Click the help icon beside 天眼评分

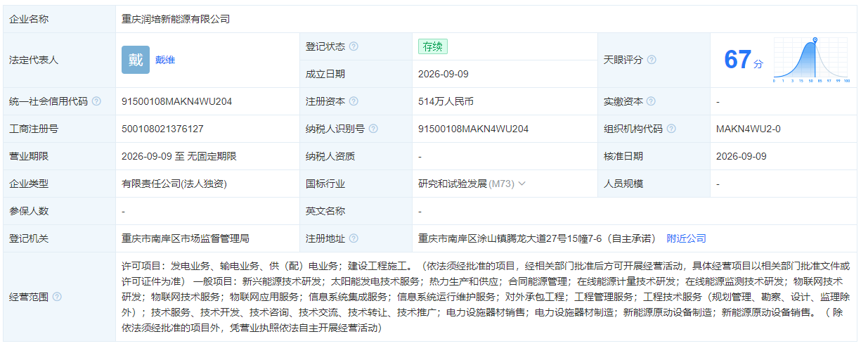652,60
